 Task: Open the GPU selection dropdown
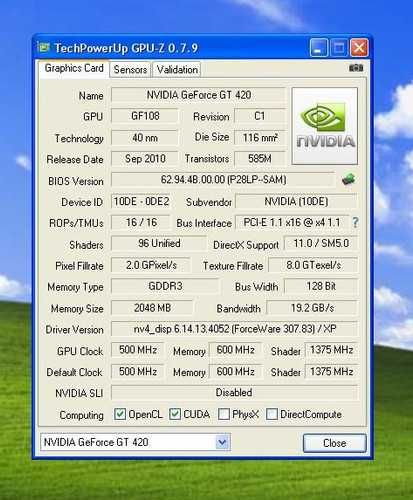(x=222, y=443)
